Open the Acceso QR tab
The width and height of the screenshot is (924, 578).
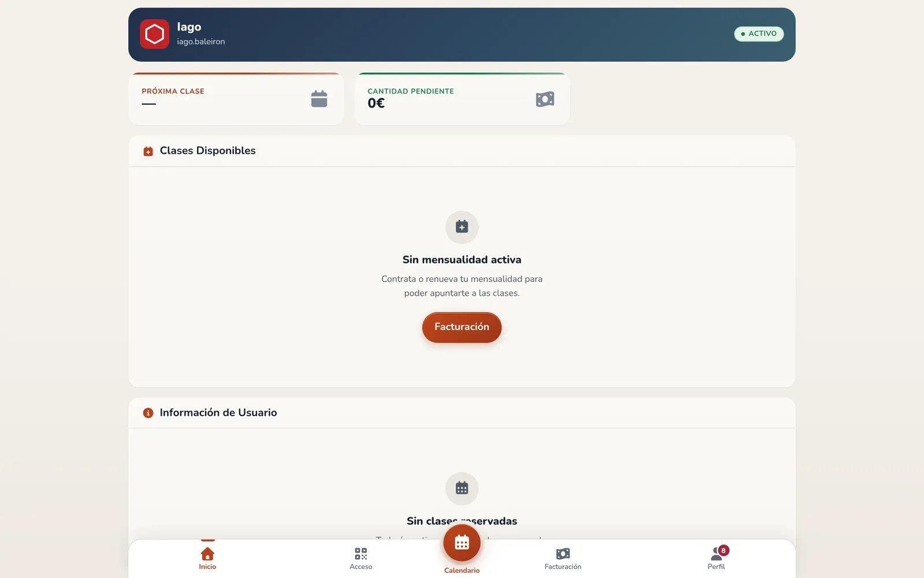coord(361,558)
